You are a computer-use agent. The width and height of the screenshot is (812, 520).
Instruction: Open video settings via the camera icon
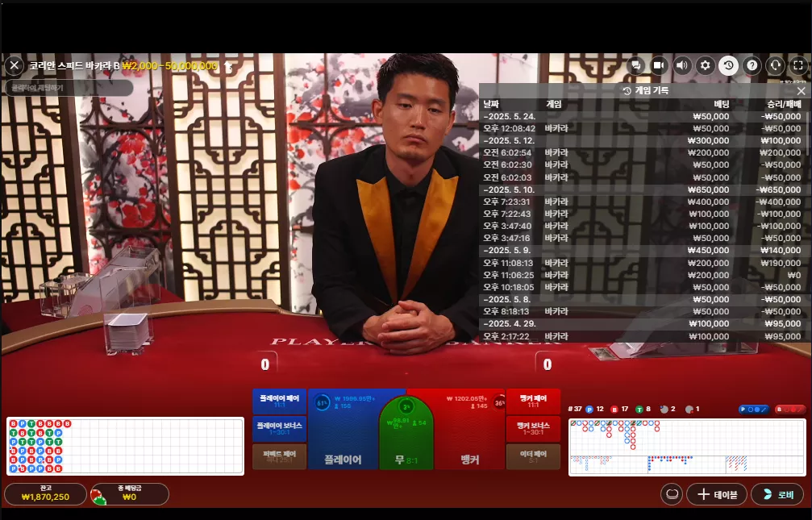click(x=659, y=65)
